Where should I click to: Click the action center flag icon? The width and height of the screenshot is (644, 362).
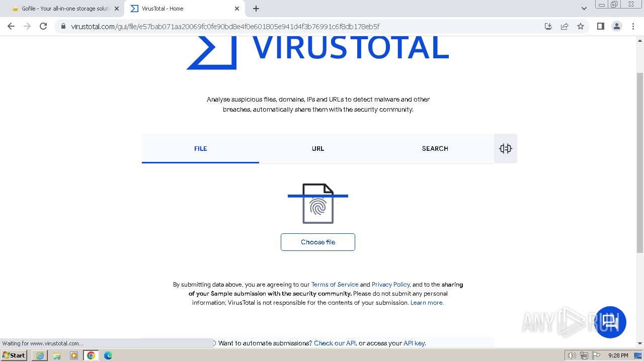click(596, 355)
